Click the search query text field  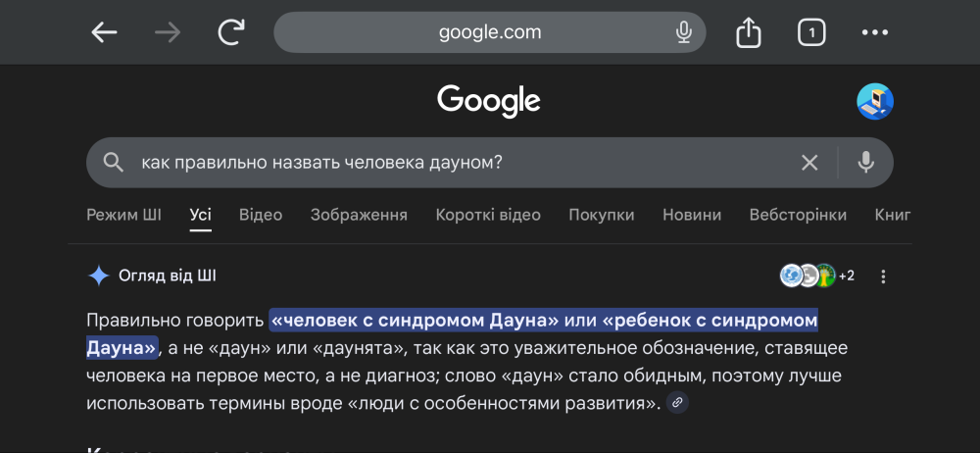451,163
